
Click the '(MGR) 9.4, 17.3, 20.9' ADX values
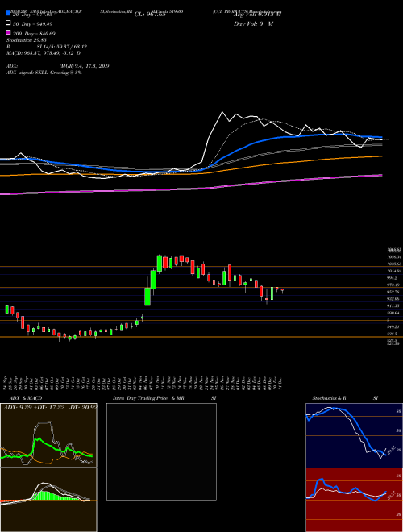84,66
